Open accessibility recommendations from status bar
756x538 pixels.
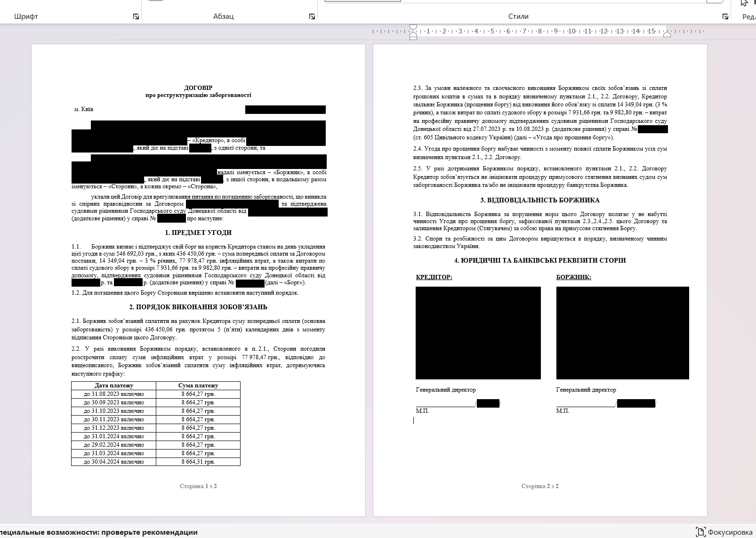click(x=99, y=532)
